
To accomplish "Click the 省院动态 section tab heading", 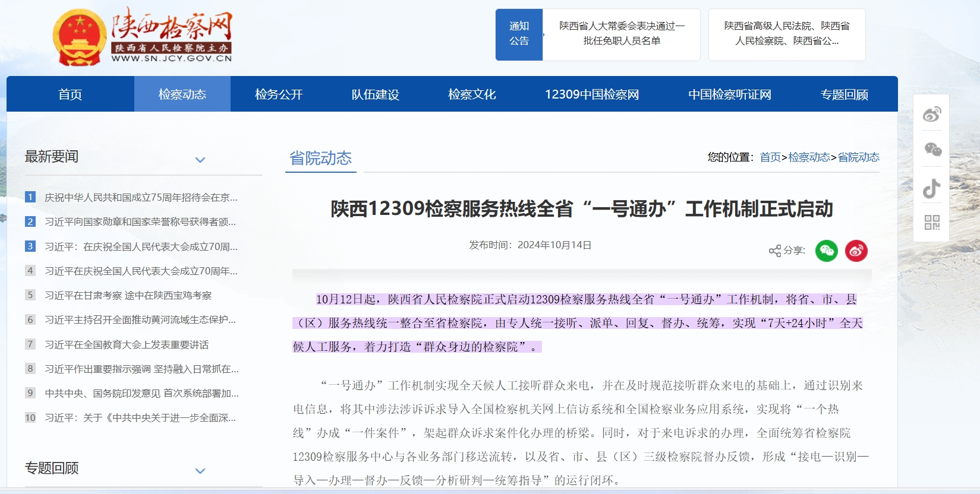I will [320, 158].
